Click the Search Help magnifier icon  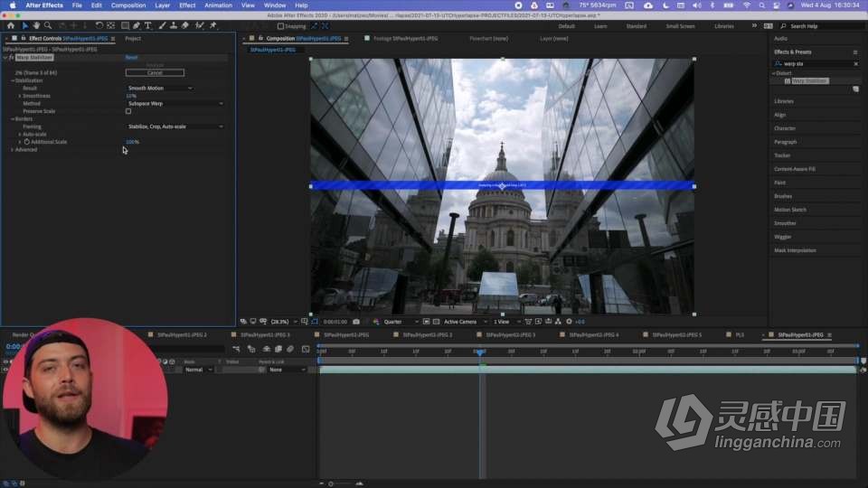click(783, 26)
